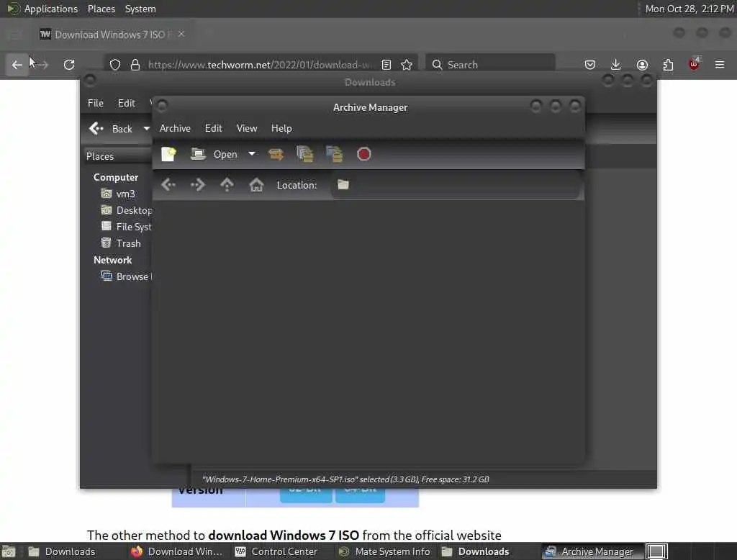Bookmark this page with the star icon

pyautogui.click(x=407, y=64)
